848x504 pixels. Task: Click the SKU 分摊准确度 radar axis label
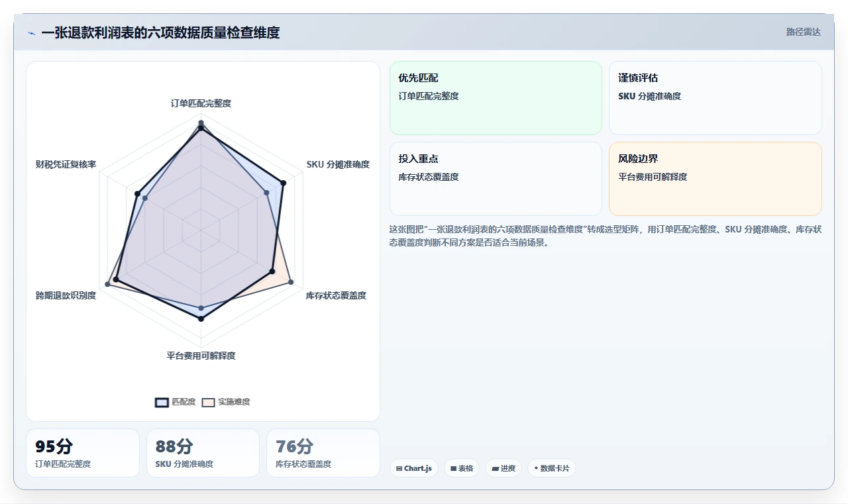tap(338, 164)
